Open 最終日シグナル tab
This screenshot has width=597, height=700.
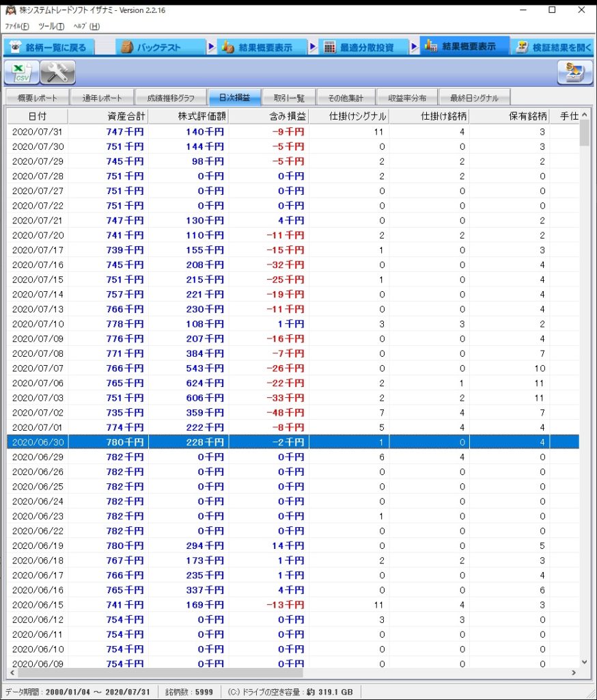(x=474, y=98)
